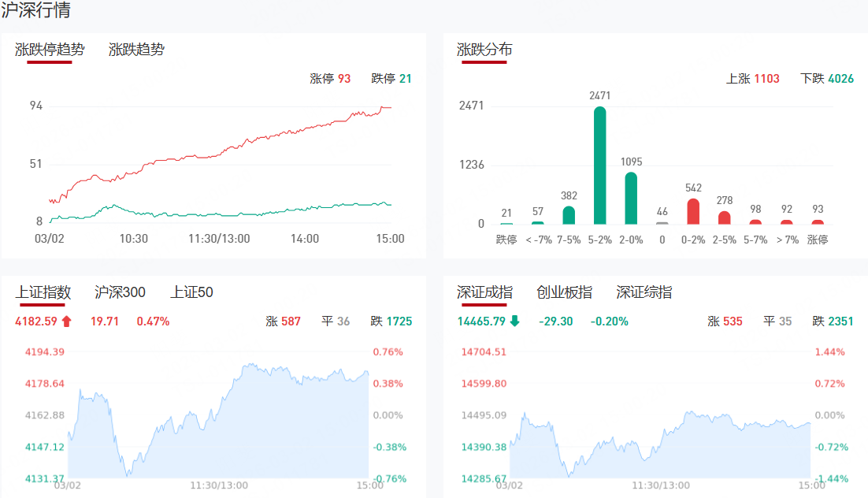Select the 深证综指 tab
Viewport: 868px width, 498px height.
tap(644, 292)
